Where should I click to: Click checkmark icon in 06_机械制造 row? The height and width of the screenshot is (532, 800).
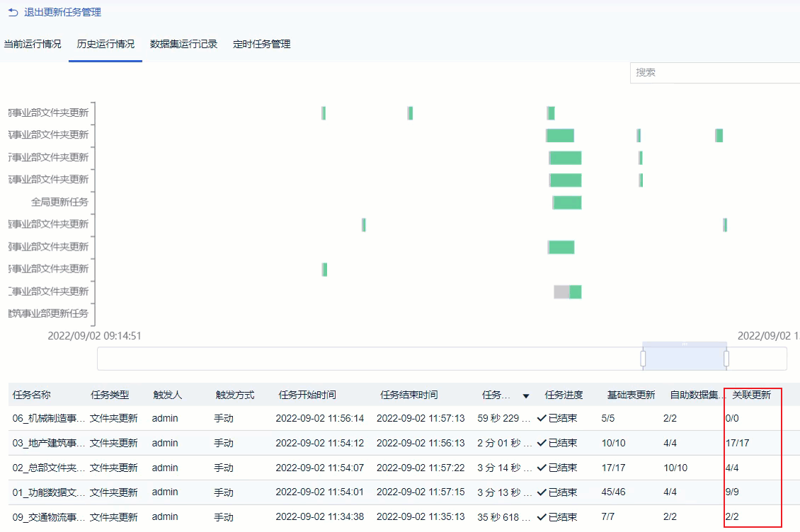(542, 418)
